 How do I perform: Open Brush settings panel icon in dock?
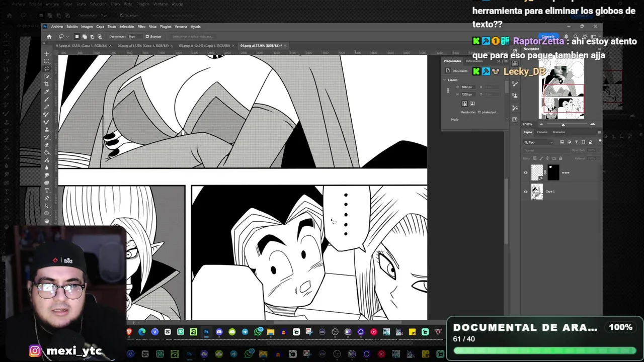click(515, 84)
